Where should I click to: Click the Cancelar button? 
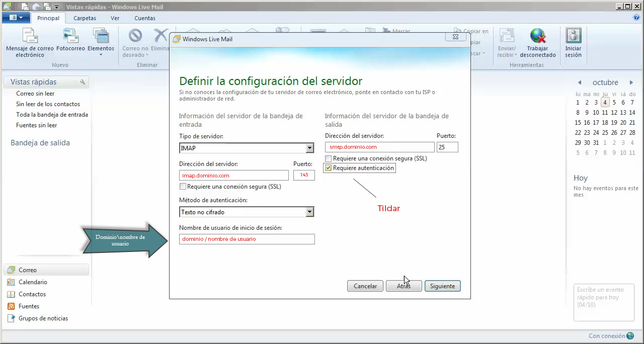pyautogui.click(x=365, y=286)
